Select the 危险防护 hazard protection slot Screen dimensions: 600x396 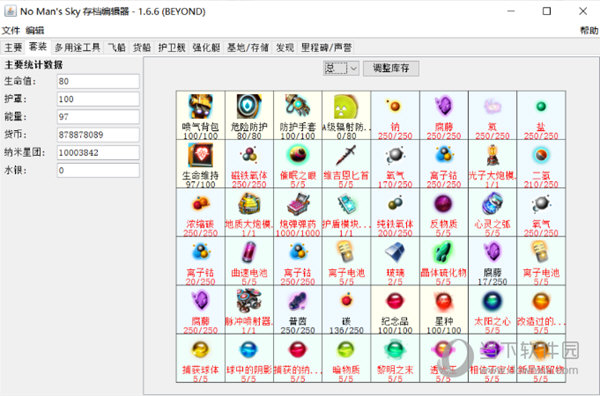coord(249,115)
